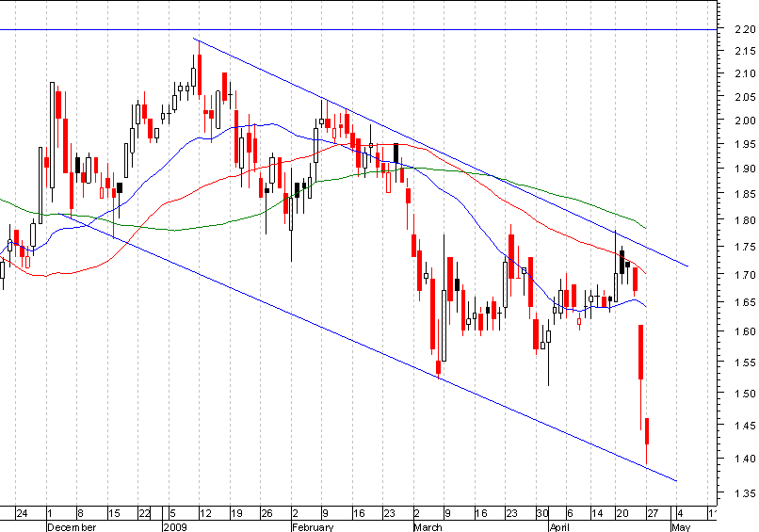Click date label 20 on time axis
759x532 pixels.
point(622,513)
